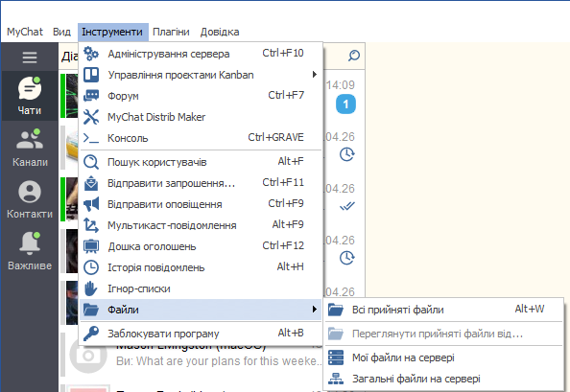Launch MyChat Distrib Maker
The height and width of the screenshot is (392, 570).
201,117
